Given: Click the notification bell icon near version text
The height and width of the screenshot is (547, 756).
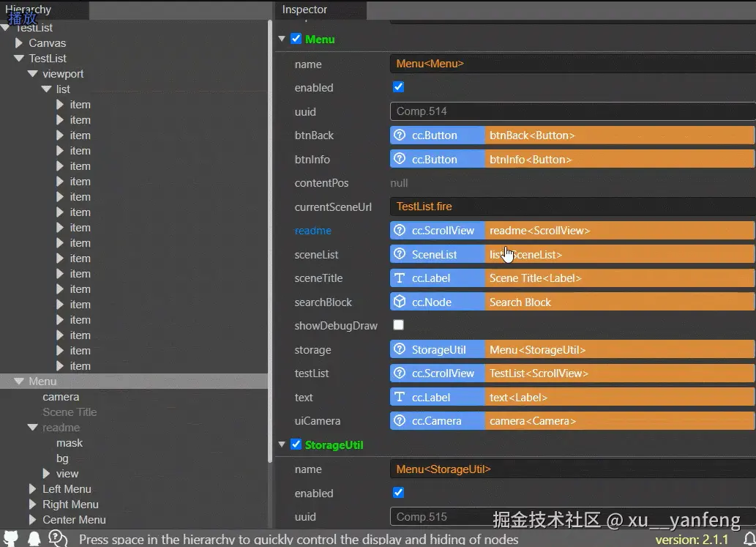Looking at the screenshot, I should (x=749, y=539).
